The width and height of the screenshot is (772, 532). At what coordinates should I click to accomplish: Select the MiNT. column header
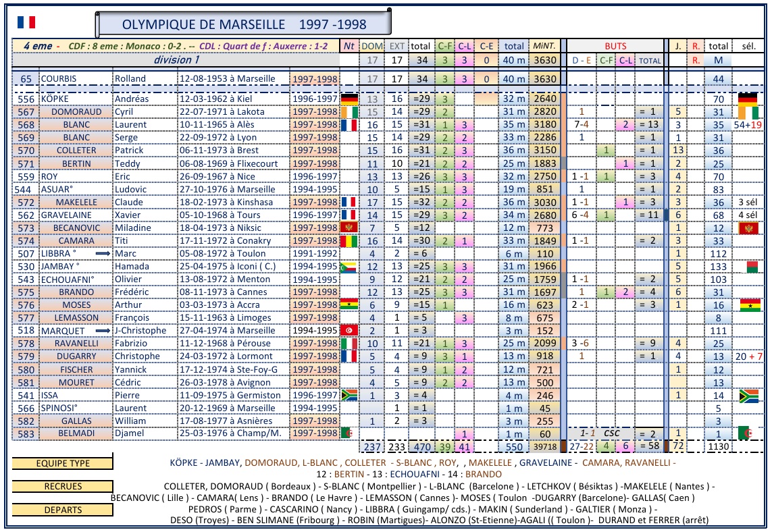pos(544,47)
